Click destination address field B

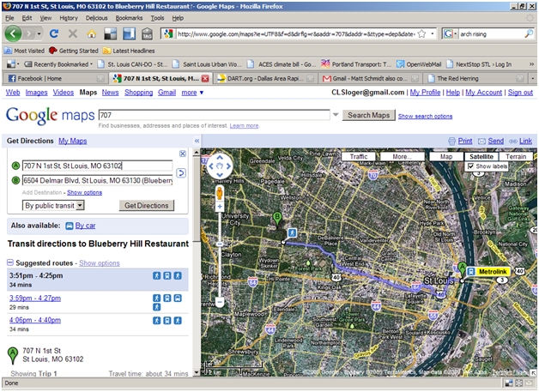[x=98, y=180]
